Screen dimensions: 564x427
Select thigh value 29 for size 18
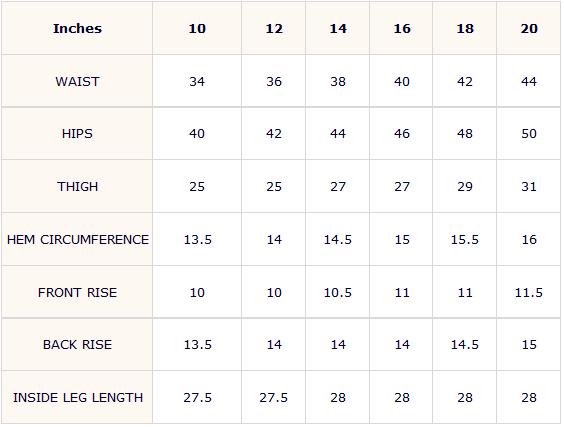464,186
